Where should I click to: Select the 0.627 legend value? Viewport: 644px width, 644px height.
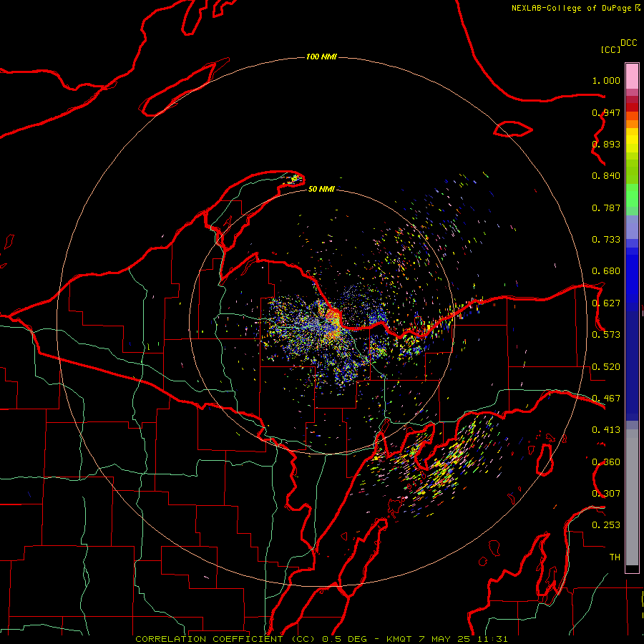[606, 303]
